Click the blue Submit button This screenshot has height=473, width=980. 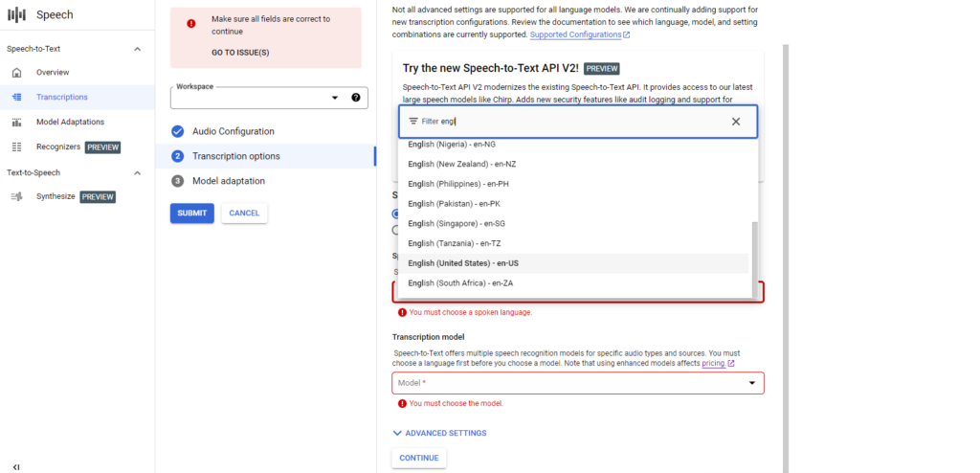click(x=191, y=214)
